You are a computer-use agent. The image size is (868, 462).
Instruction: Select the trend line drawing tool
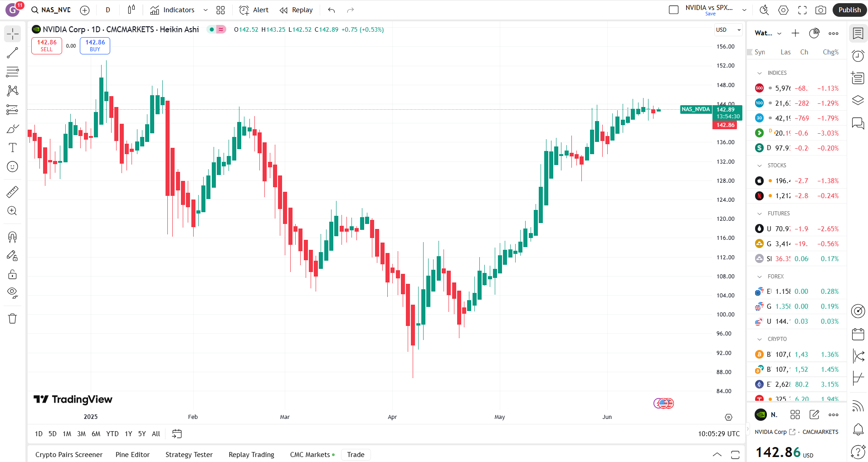(13, 53)
